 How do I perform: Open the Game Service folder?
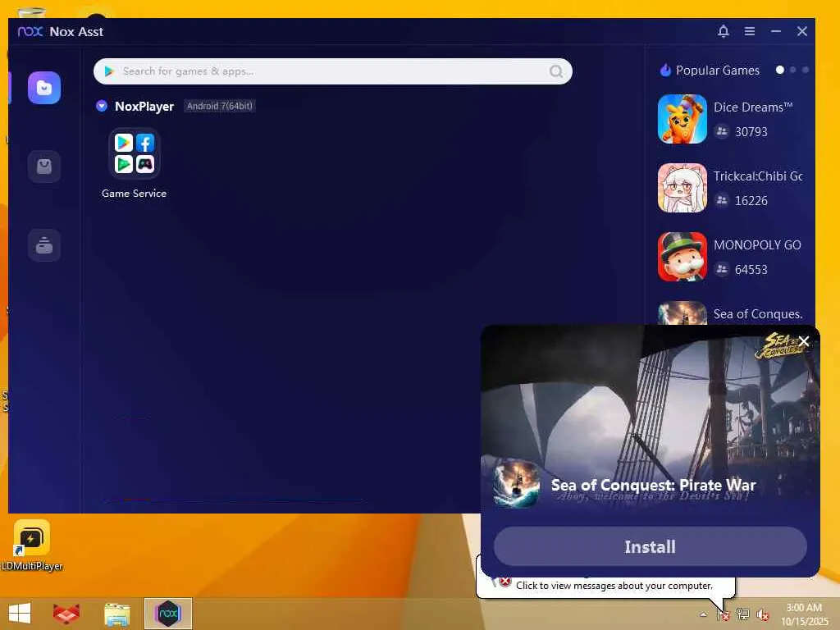[134, 153]
